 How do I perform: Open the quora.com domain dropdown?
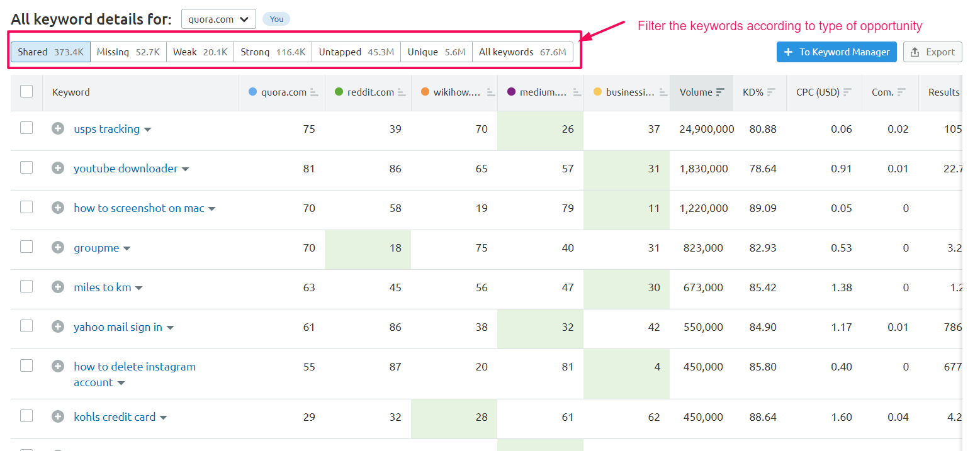(218, 19)
